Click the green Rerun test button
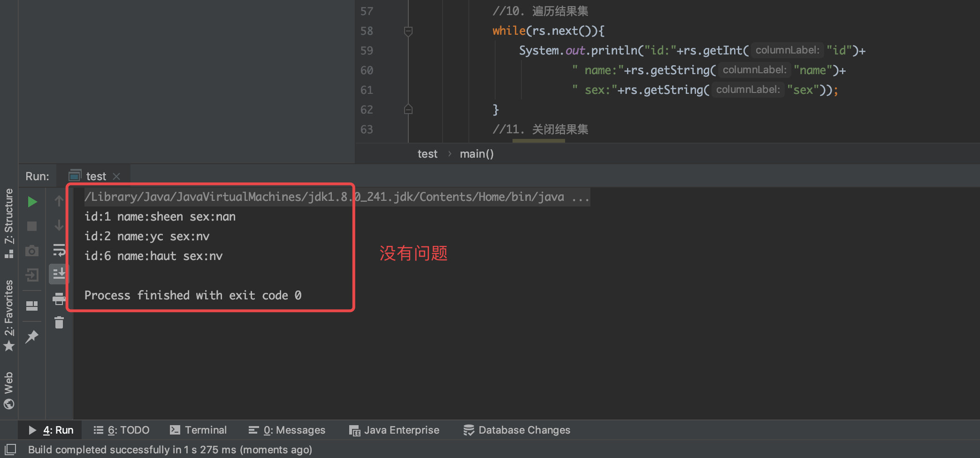Screen dimensions: 980x458 (x=32, y=202)
